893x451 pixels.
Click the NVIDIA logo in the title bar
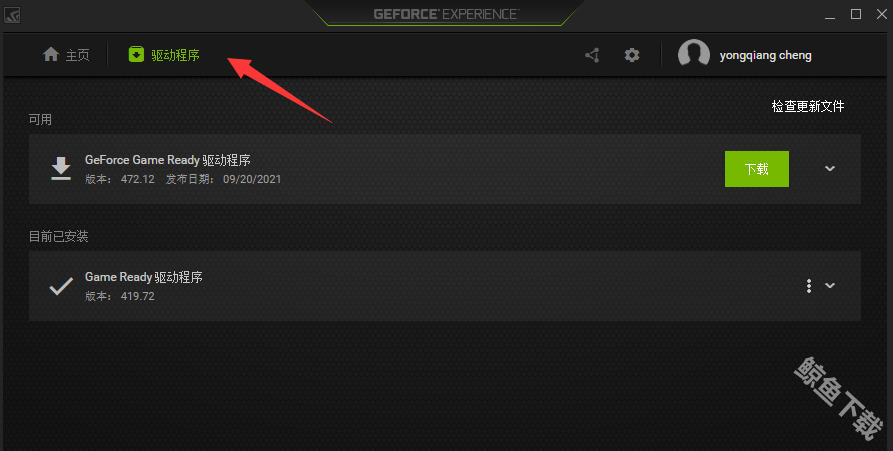point(12,14)
